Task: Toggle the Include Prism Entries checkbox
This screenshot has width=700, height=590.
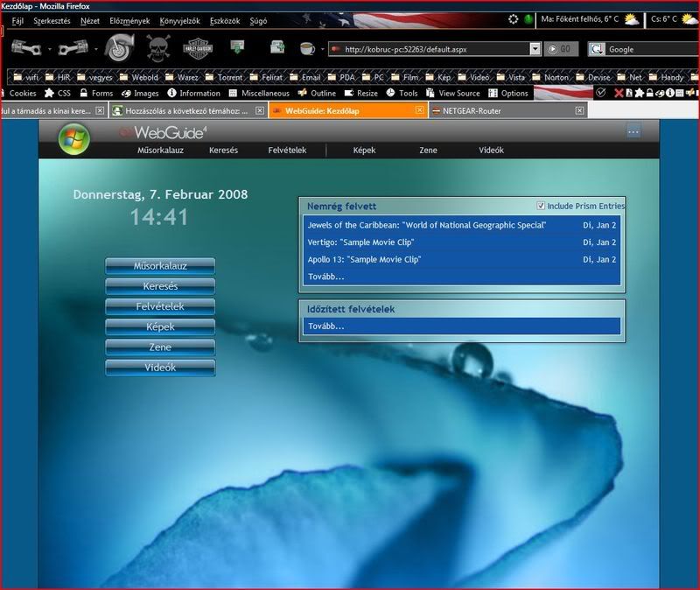Action: click(x=541, y=206)
